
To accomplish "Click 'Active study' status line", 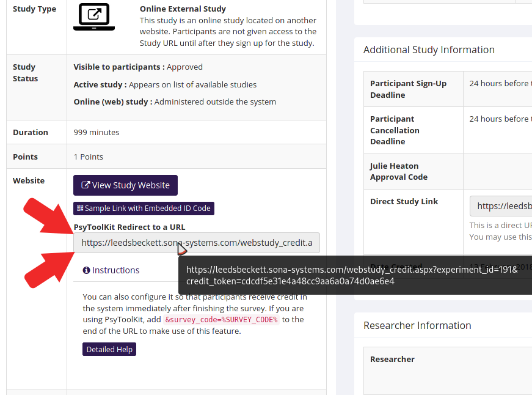I will click(x=165, y=84).
